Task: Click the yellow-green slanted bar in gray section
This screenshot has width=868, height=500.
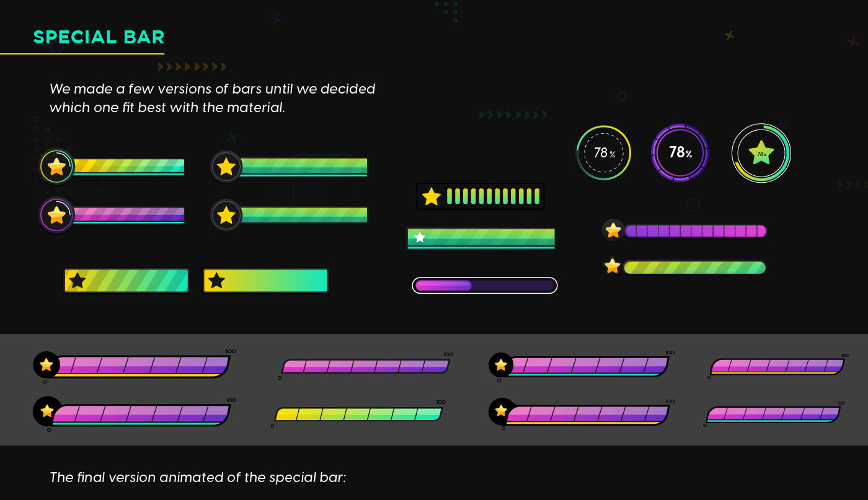Action: tap(358, 414)
